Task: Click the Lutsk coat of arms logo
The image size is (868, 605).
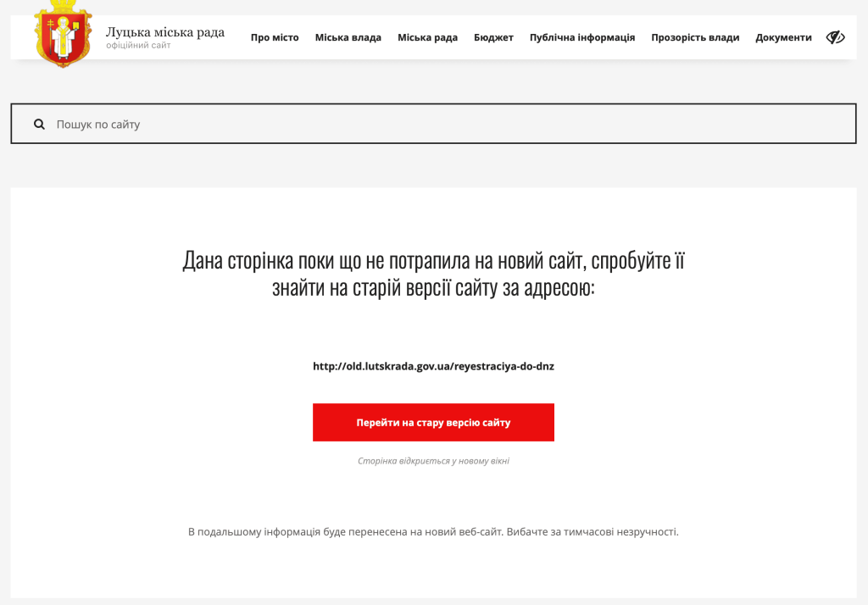Action: pyautogui.click(x=63, y=36)
